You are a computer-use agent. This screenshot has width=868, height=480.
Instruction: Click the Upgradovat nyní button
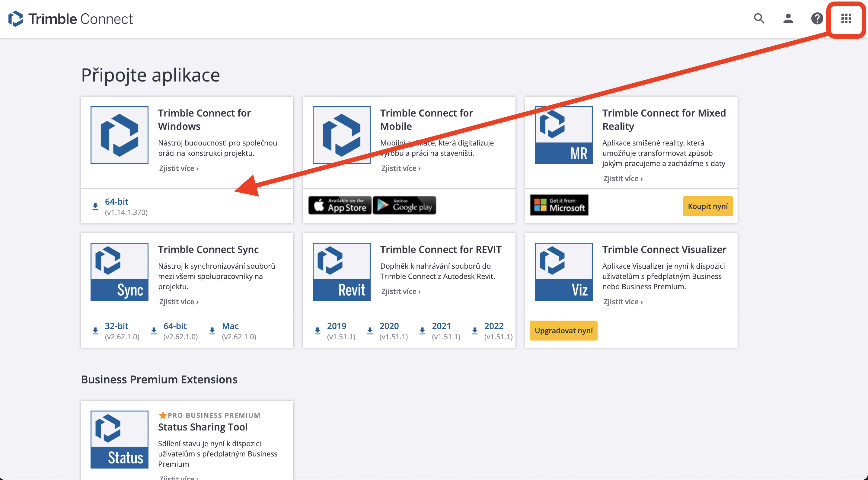563,331
